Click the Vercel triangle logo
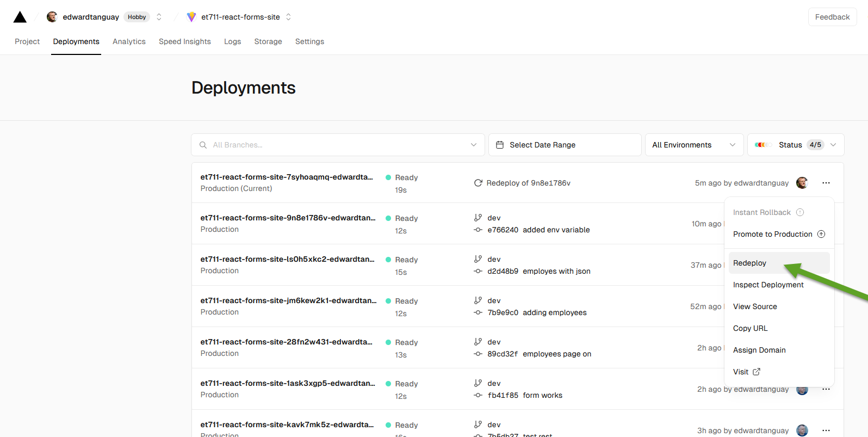Screen dimensions: 868x437 [20, 17]
